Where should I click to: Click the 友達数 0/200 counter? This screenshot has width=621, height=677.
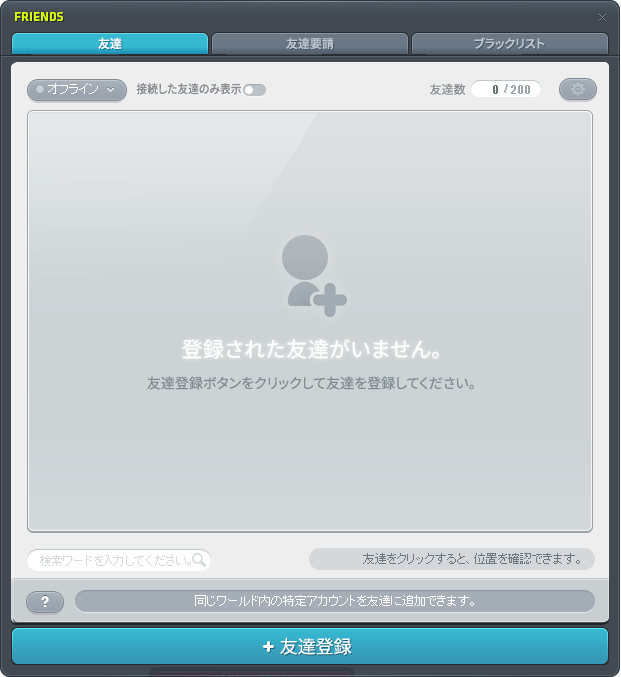505,89
